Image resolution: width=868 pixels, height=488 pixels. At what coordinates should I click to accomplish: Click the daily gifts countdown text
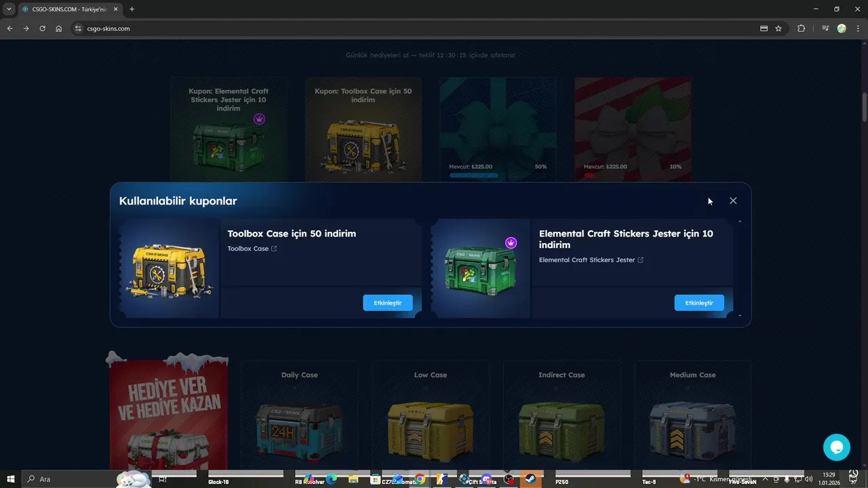pos(430,55)
